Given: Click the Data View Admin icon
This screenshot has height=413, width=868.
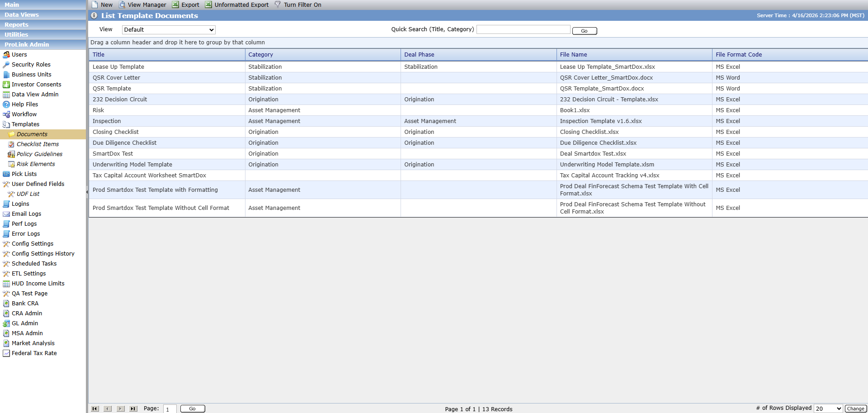Looking at the screenshot, I should pos(6,95).
